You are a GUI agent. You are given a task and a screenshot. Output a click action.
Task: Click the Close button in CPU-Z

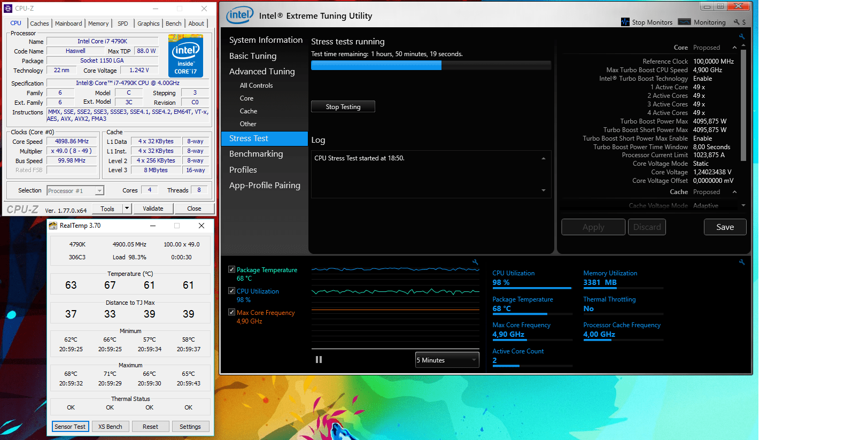click(x=194, y=209)
